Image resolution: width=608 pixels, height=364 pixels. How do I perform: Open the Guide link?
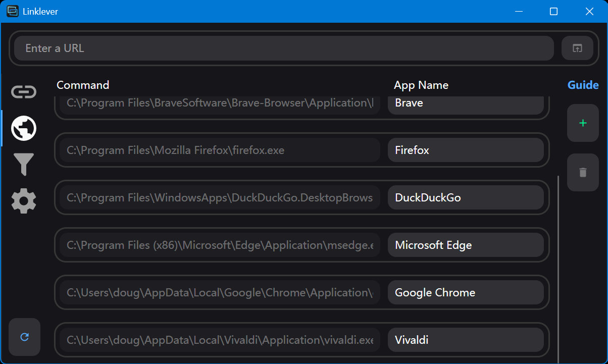pos(583,85)
